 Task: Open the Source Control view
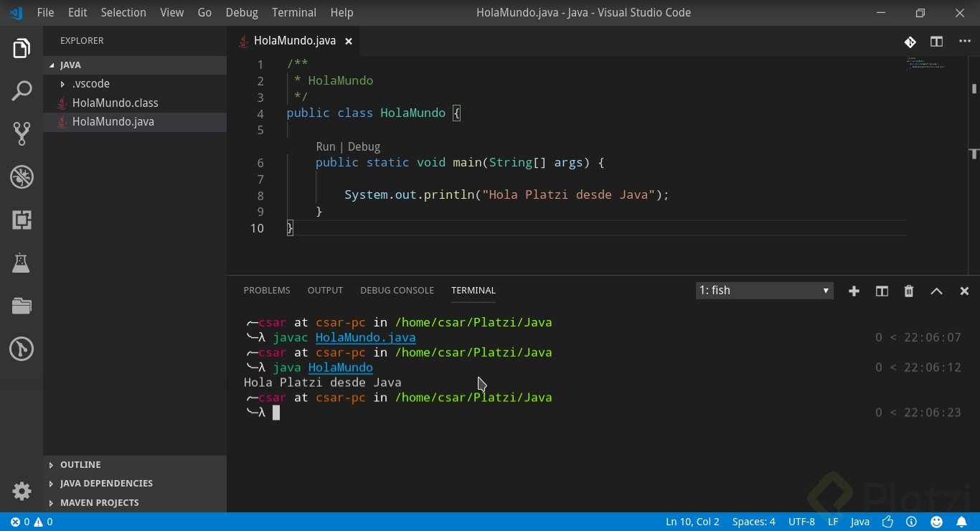click(22, 133)
